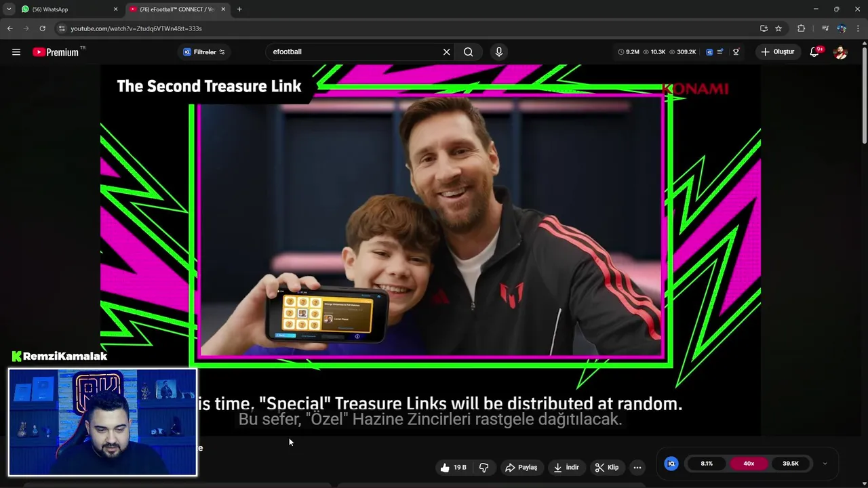The height and width of the screenshot is (488, 868).
Task: Like the video with thumbs up
Action: (x=454, y=468)
